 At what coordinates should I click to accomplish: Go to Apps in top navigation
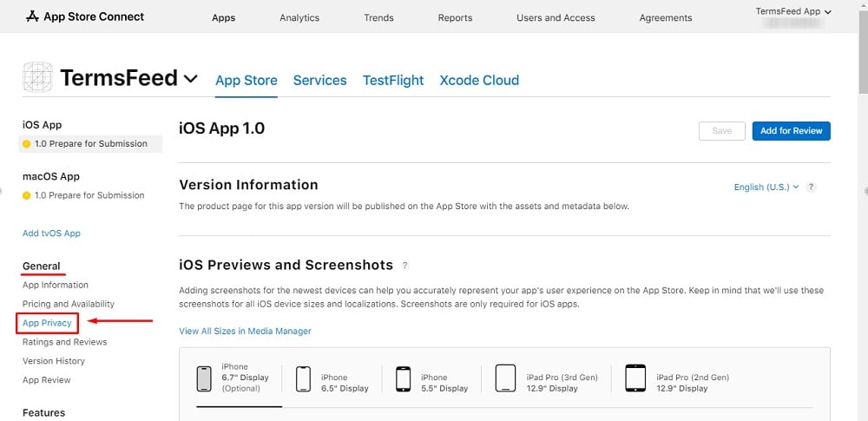tap(224, 17)
